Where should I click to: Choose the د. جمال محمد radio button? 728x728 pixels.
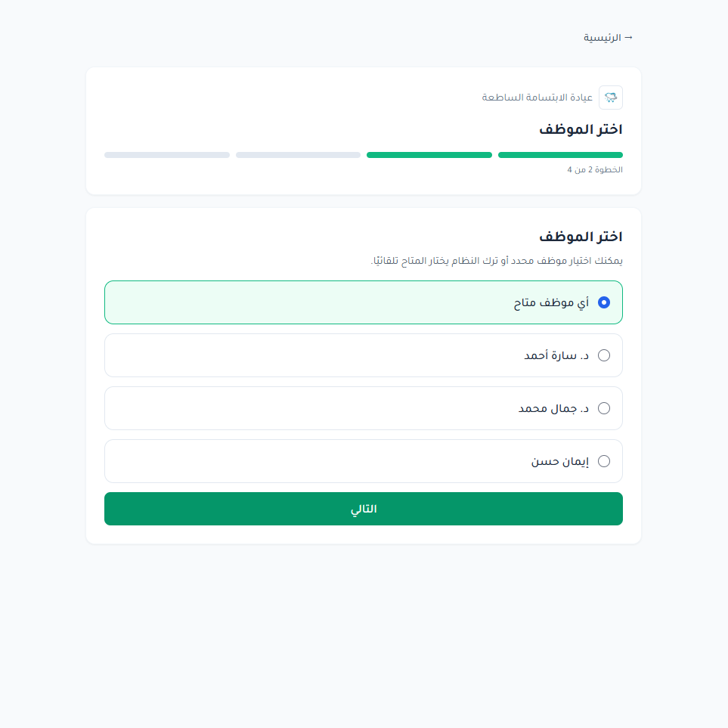pos(603,408)
